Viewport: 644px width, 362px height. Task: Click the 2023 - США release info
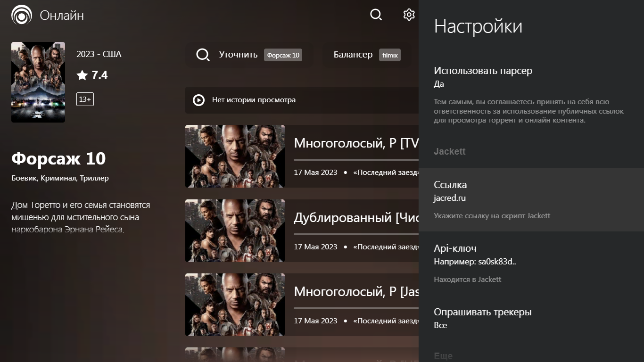coord(99,54)
